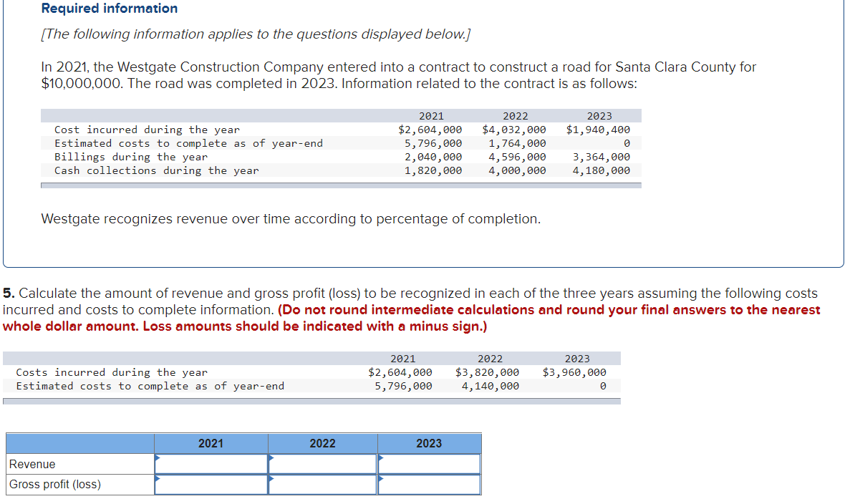Click the Cash collections during the year label
Screen dimensions: 860x504
tap(157, 170)
